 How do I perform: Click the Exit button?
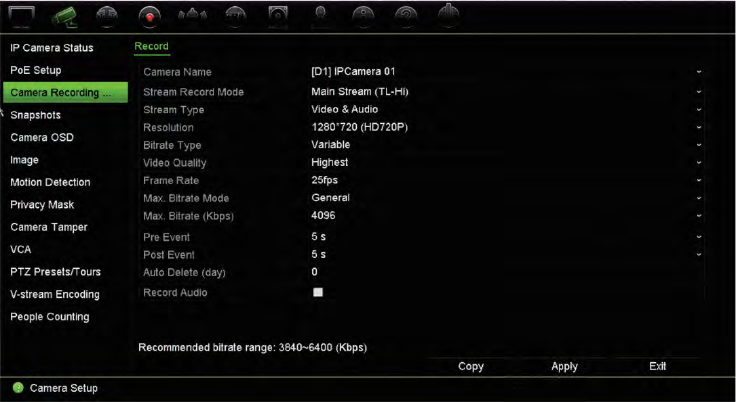pos(658,366)
